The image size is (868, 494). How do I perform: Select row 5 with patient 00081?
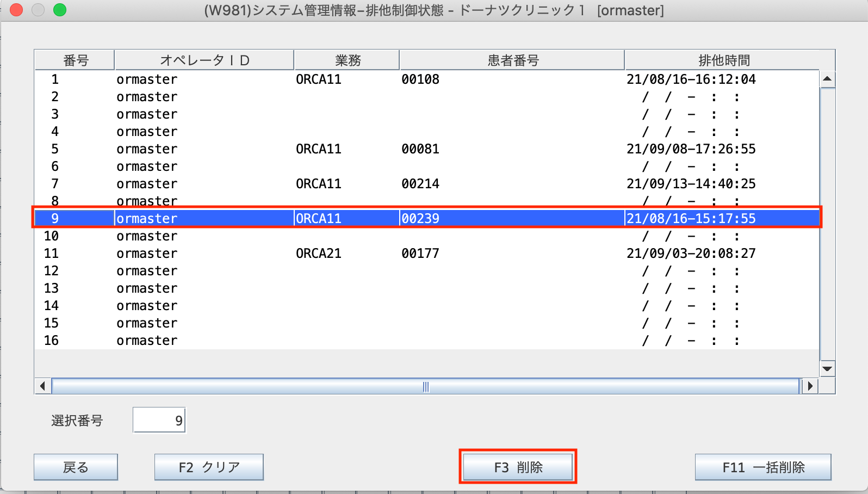click(x=420, y=149)
